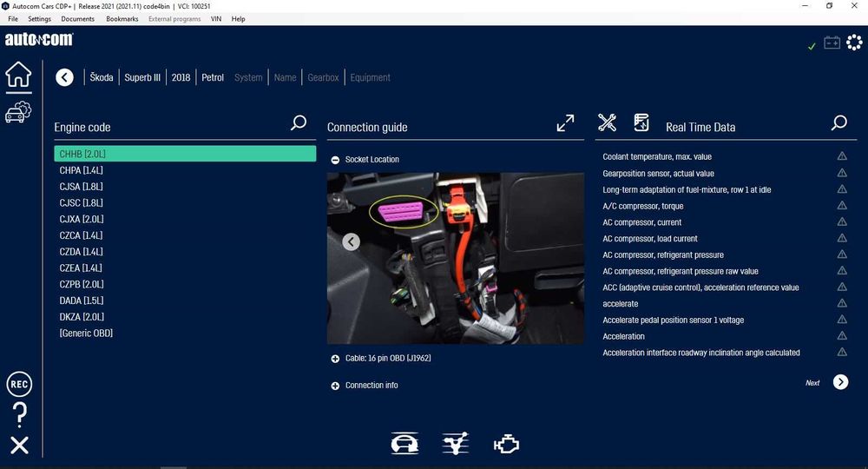This screenshot has width=868, height=469.
Task: Open the Bookmarks menu
Action: click(122, 19)
